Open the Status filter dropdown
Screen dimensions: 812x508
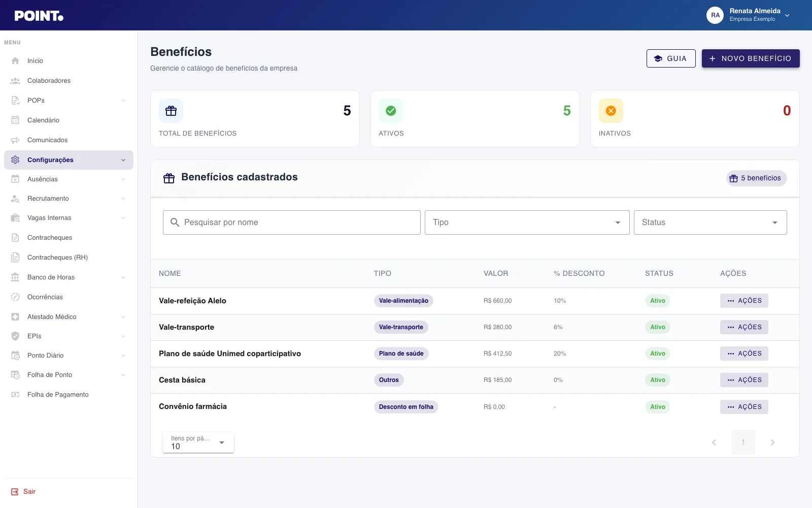point(710,223)
